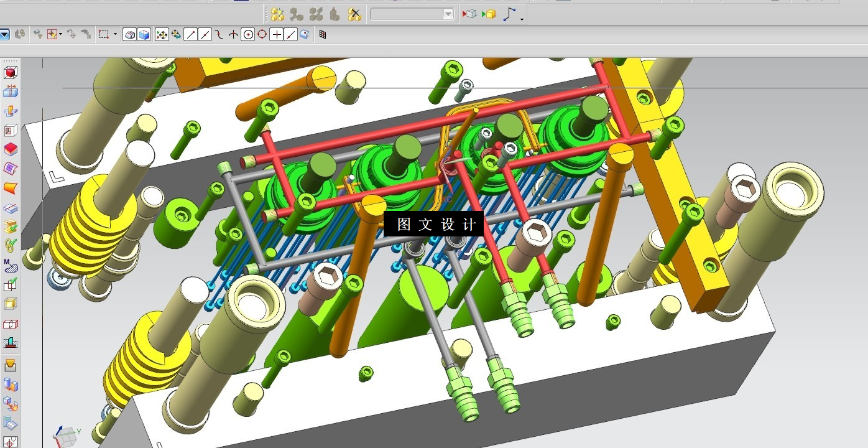Screen dimensions: 868x448
Task: Click the dashed rectangle selection icon
Action: point(104,35)
